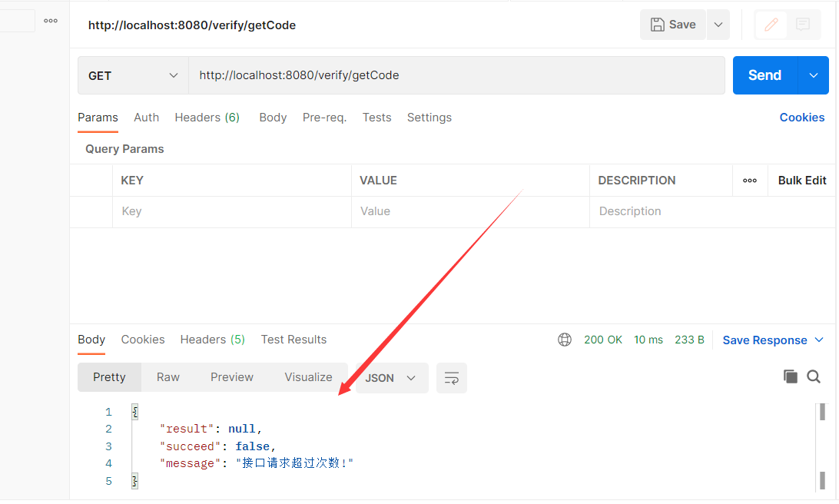Open the JSON format dropdown
Image resolution: width=839 pixels, height=504 pixels.
[x=392, y=378]
